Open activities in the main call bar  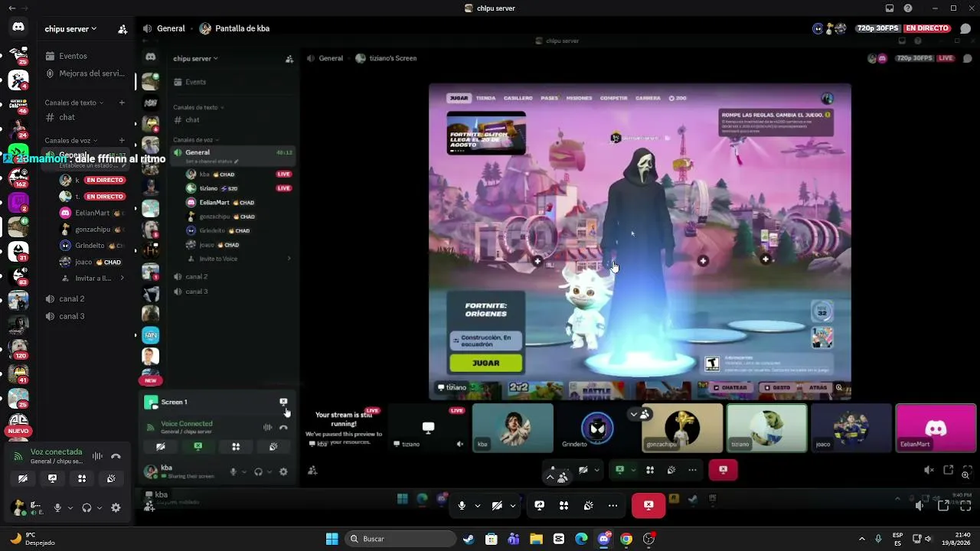pyautogui.click(x=563, y=505)
